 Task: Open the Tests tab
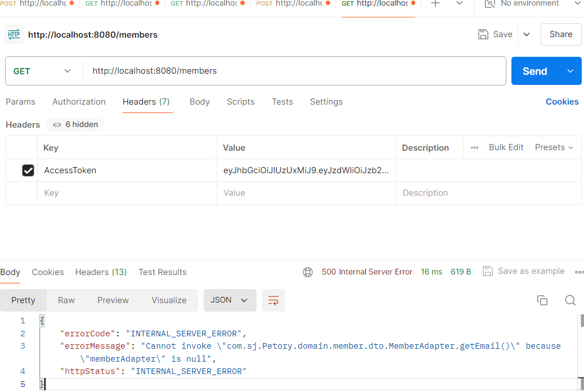[282, 102]
